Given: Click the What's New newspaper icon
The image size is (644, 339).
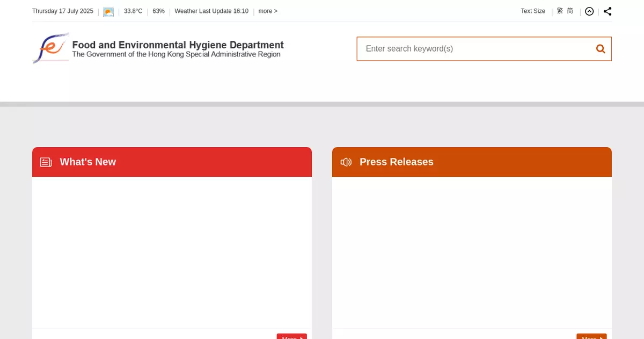Looking at the screenshot, I should pos(46,162).
